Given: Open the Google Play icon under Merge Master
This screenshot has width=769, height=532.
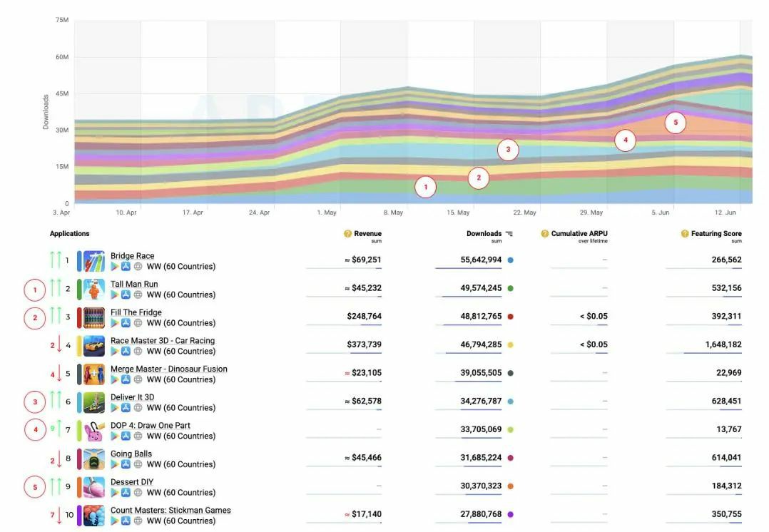Looking at the screenshot, I should pyautogui.click(x=115, y=380).
